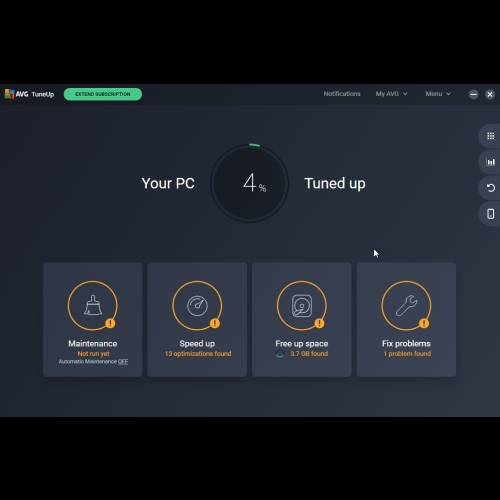The width and height of the screenshot is (500, 500).
Task: Click the mobile device icon in sidebar
Action: (490, 214)
